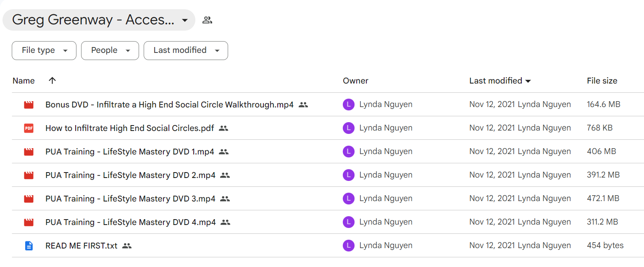Viewport: 644px width, 267px height.
Task: Click owner avatar in DVD 4 row
Action: [349, 222]
